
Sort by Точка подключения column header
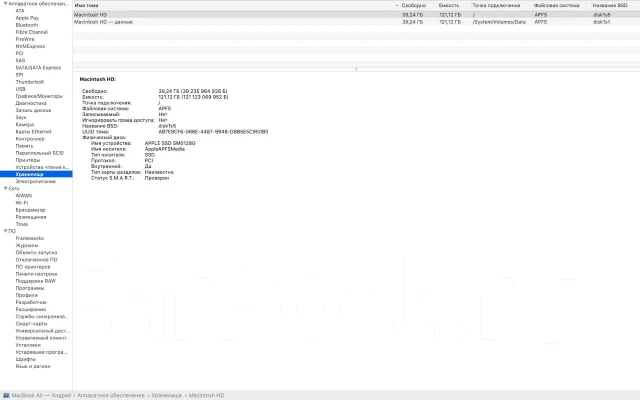click(x=496, y=5)
